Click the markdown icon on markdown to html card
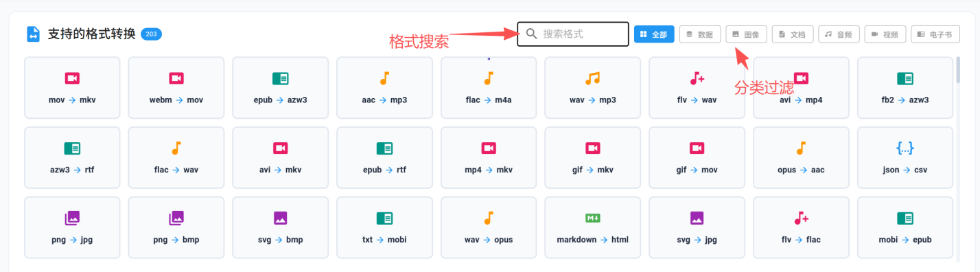 pos(593,218)
